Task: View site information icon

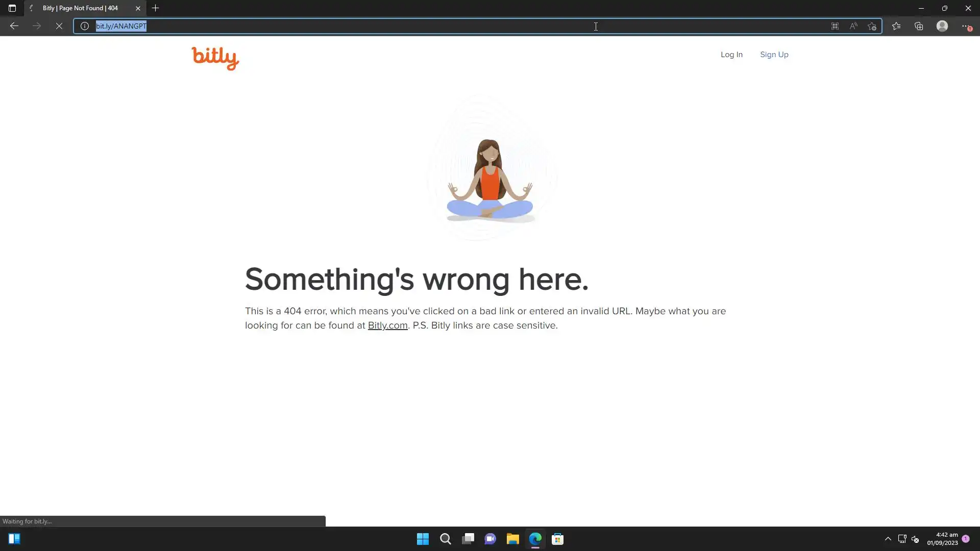Action: 85,26
